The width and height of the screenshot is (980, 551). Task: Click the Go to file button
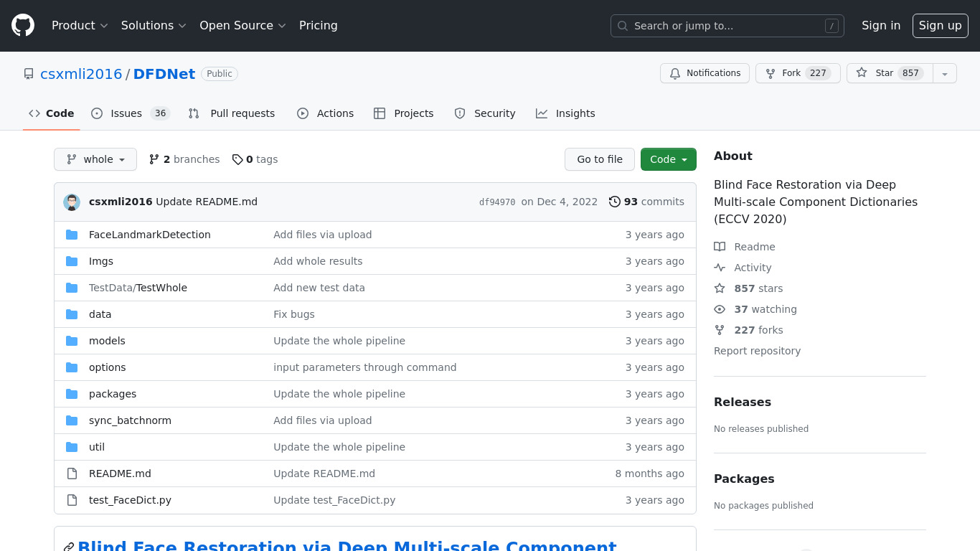[x=600, y=159]
